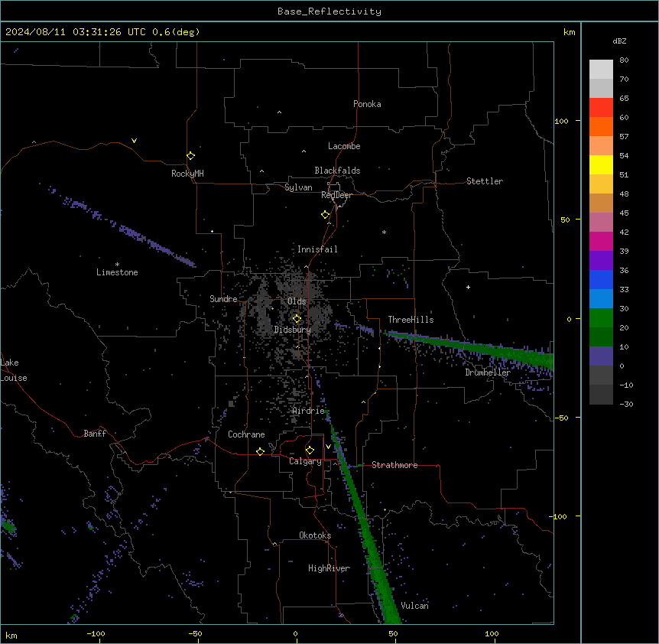Viewport: 659px width, 644px height.
Task: Select the Innisfail city label
Action: pos(317,249)
